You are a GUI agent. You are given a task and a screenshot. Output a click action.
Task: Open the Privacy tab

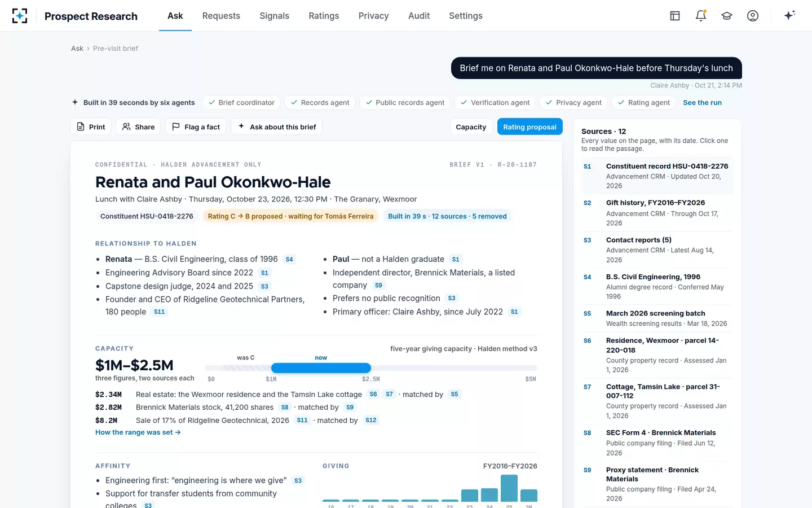click(373, 16)
